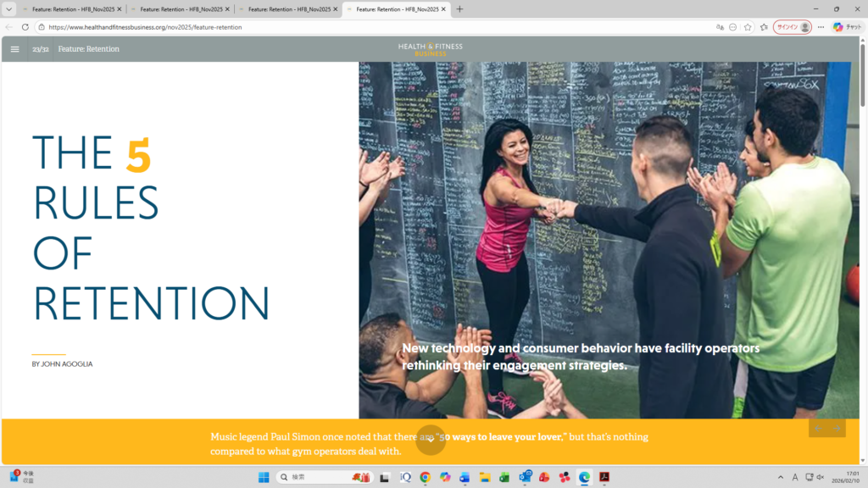Switch to the first Feature: Retention tab
The height and width of the screenshot is (488, 868).
pyautogui.click(x=72, y=9)
